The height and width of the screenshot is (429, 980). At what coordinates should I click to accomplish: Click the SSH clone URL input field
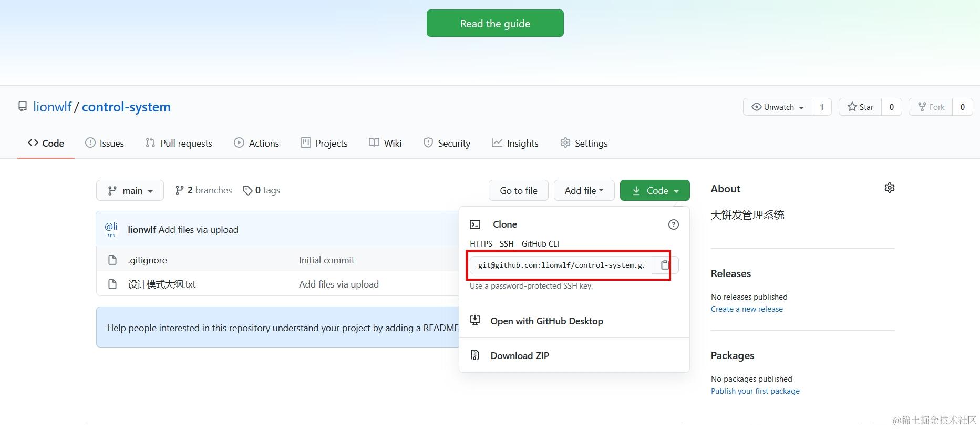point(561,265)
